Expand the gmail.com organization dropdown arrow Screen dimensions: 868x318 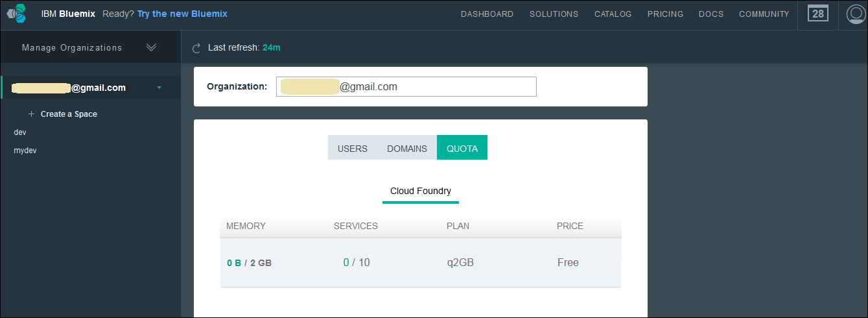pos(159,88)
